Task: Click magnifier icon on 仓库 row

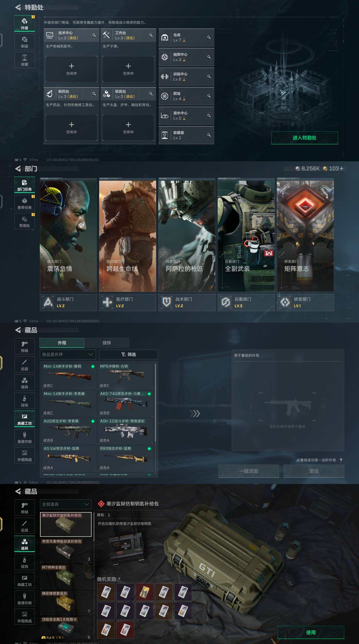Action: (x=209, y=37)
